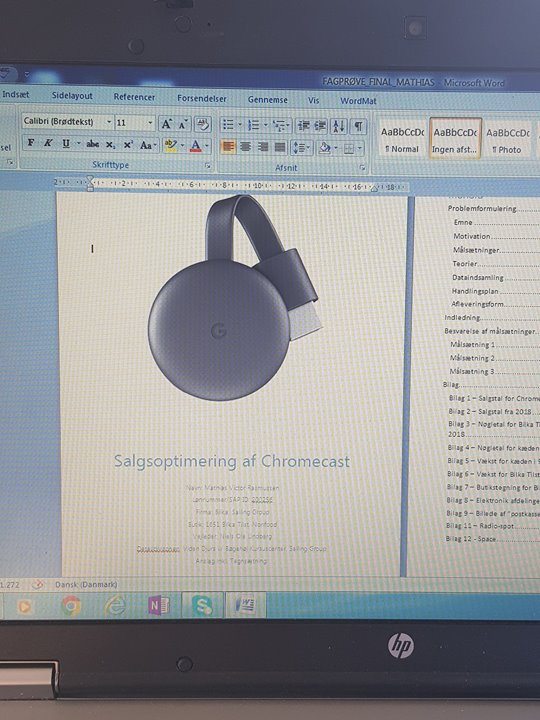The width and height of the screenshot is (540, 720).
Task: Open bullet style dropdown arrow
Action: pyautogui.click(x=240, y=125)
